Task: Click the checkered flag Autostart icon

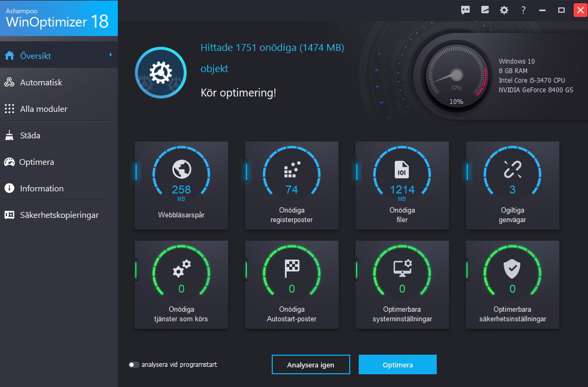Action: click(292, 269)
